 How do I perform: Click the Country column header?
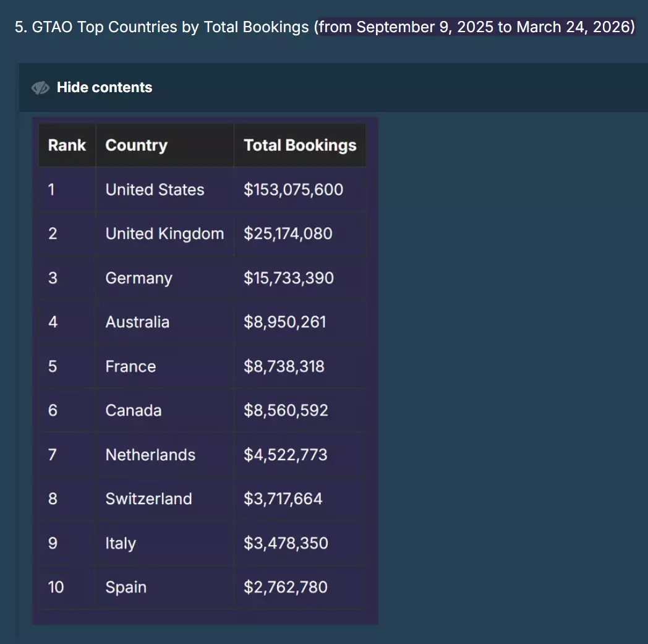pos(136,145)
